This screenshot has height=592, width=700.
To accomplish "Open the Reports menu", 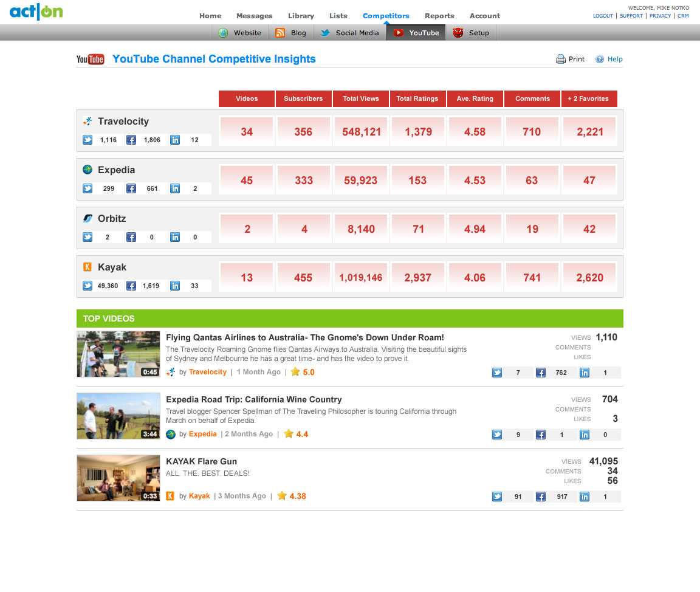I will [x=439, y=16].
